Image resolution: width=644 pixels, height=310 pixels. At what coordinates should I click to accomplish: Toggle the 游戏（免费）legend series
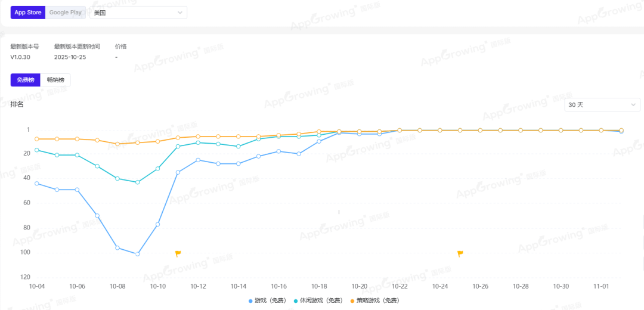pos(263,301)
